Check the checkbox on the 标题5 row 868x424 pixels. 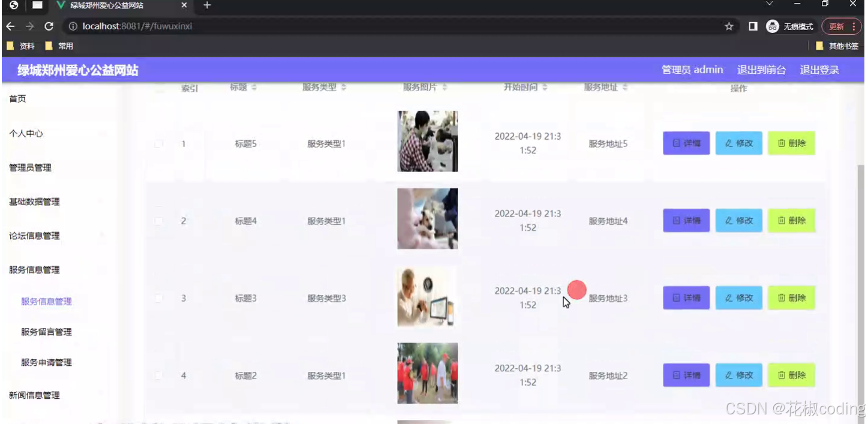pos(158,143)
